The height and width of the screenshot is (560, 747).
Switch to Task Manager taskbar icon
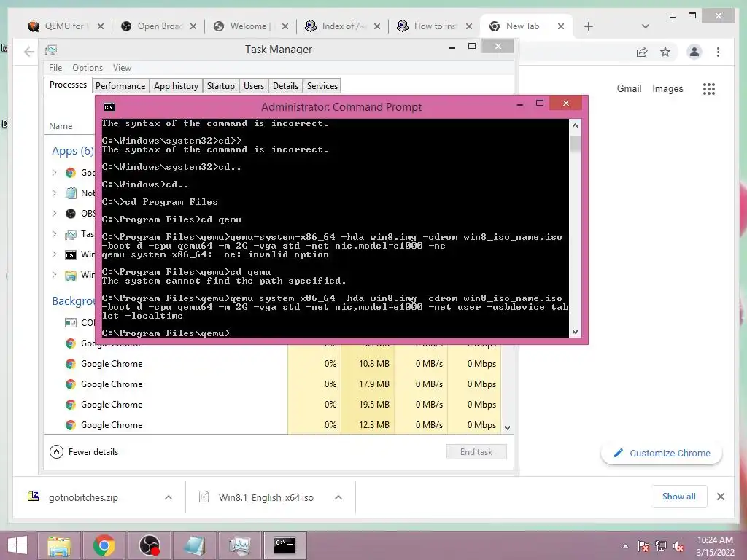[239, 545]
